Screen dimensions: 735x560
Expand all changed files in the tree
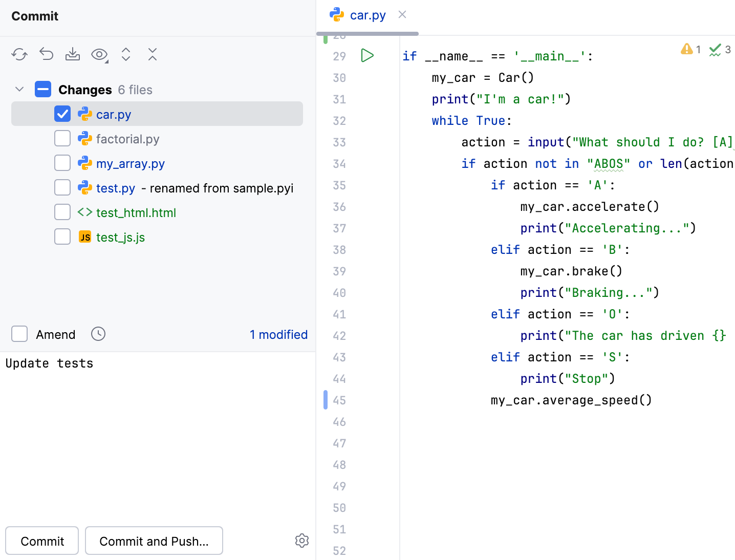pyautogui.click(x=126, y=54)
